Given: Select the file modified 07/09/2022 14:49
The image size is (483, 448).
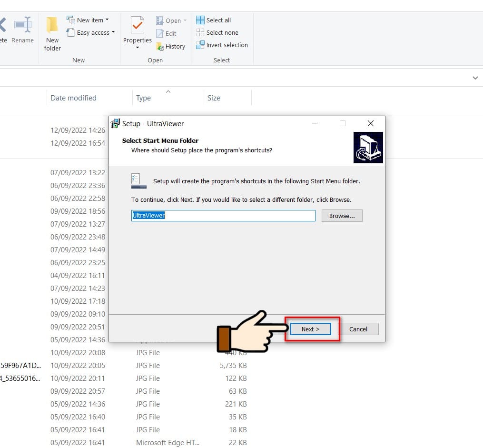Looking at the screenshot, I should 78,250.
